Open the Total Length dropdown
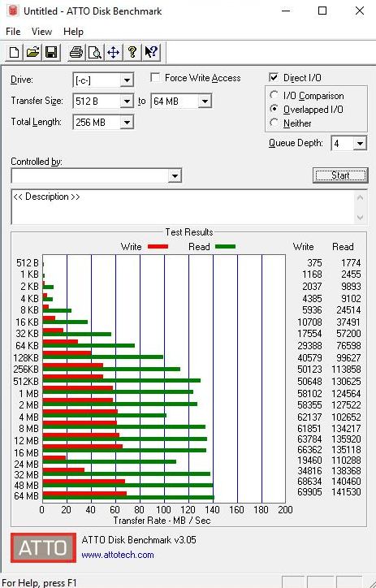 (x=127, y=123)
